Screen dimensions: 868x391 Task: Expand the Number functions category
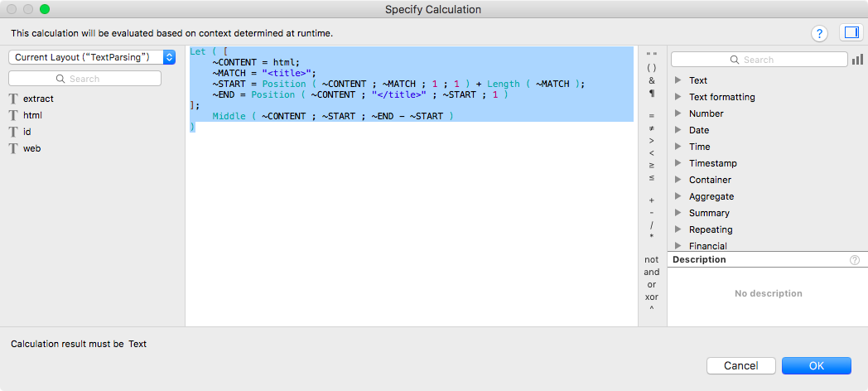coord(678,113)
